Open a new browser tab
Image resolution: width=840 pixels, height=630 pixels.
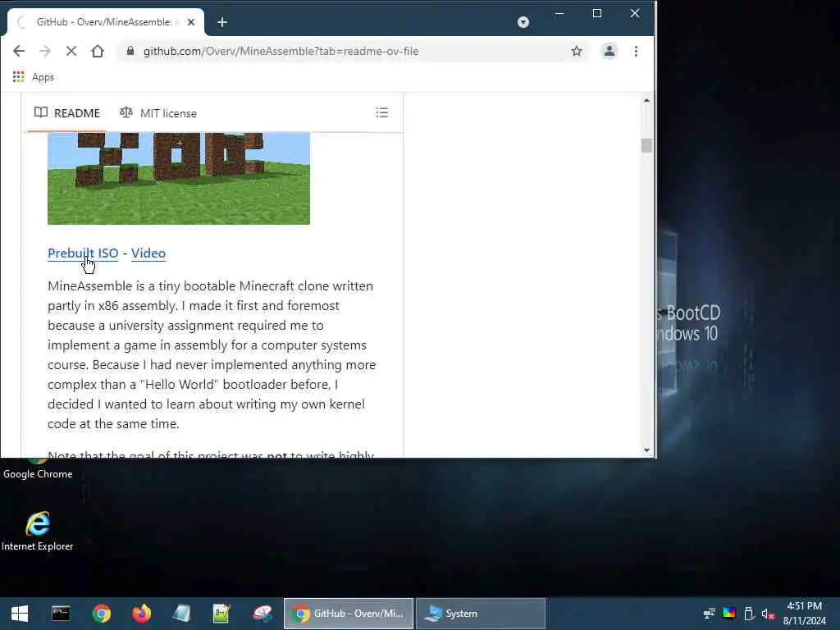pos(222,22)
